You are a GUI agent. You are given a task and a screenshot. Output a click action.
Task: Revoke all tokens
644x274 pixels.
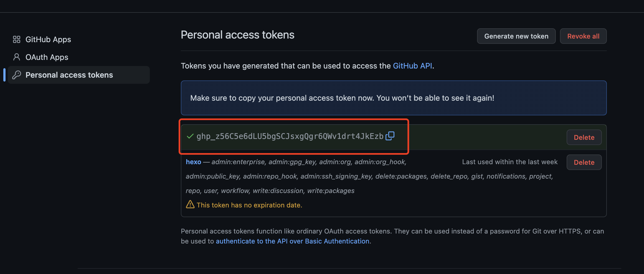tap(583, 36)
